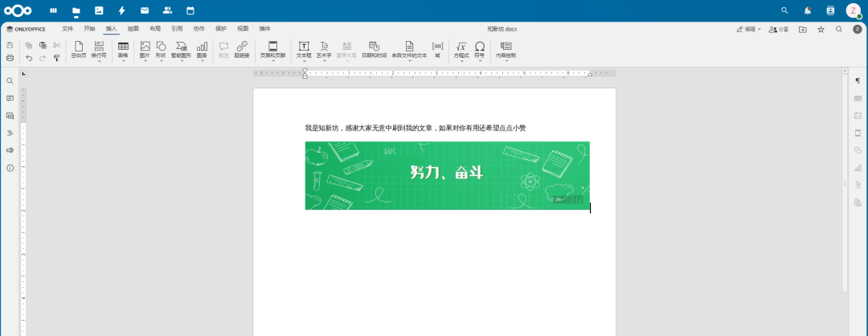Insert a smart graphic (智能图形)
Viewport: 868px width, 336px height.
point(181,51)
